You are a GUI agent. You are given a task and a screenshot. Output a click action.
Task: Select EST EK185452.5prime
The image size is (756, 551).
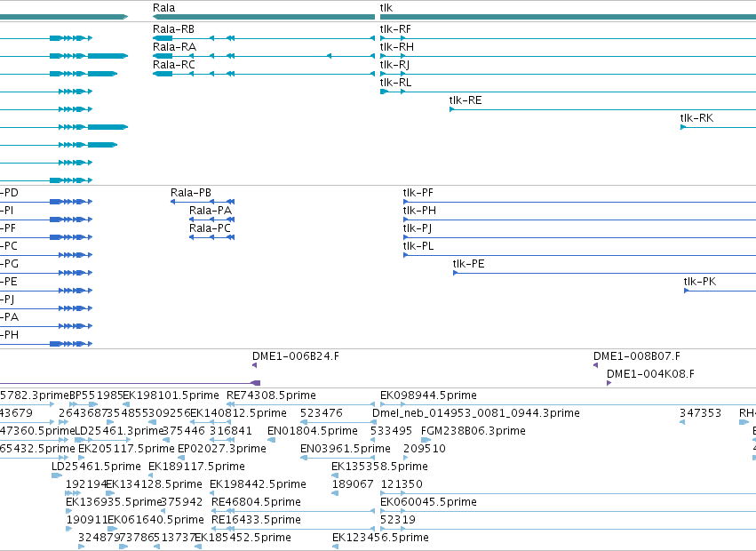point(243,539)
